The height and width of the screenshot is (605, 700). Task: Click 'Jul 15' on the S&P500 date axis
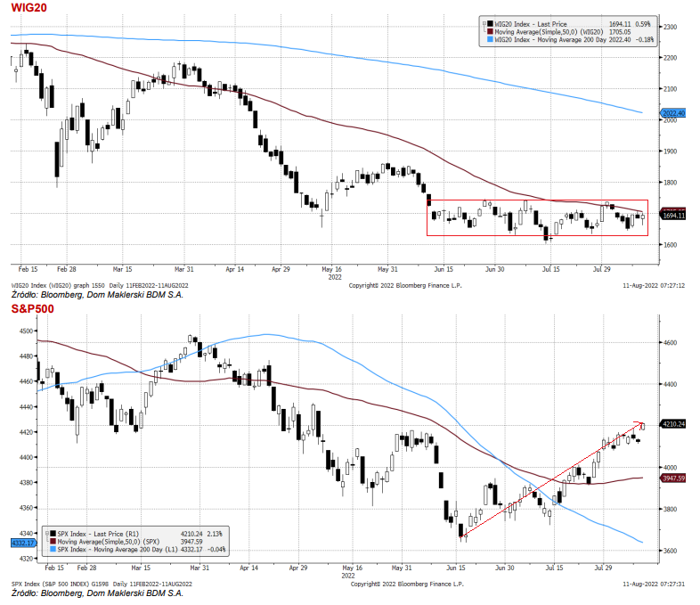(554, 568)
